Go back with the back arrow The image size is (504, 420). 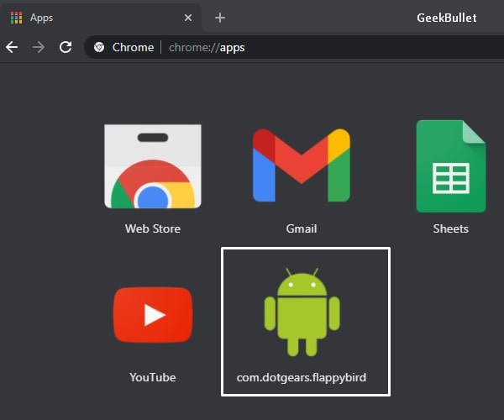click(x=12, y=47)
